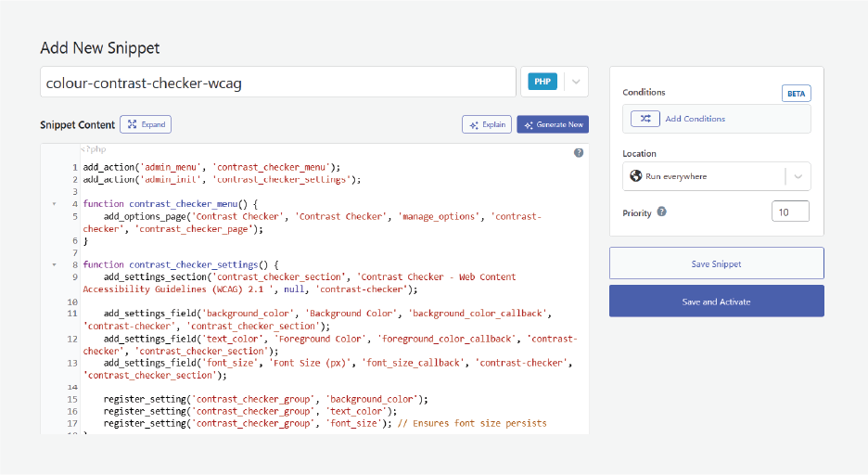Click Save and Activate button
Screen dimensions: 868x475
(716, 302)
